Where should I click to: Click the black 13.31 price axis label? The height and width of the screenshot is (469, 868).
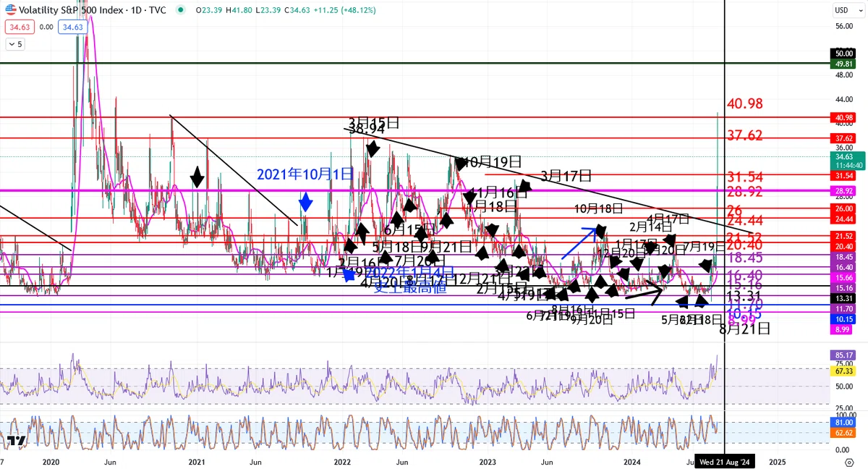pos(844,298)
